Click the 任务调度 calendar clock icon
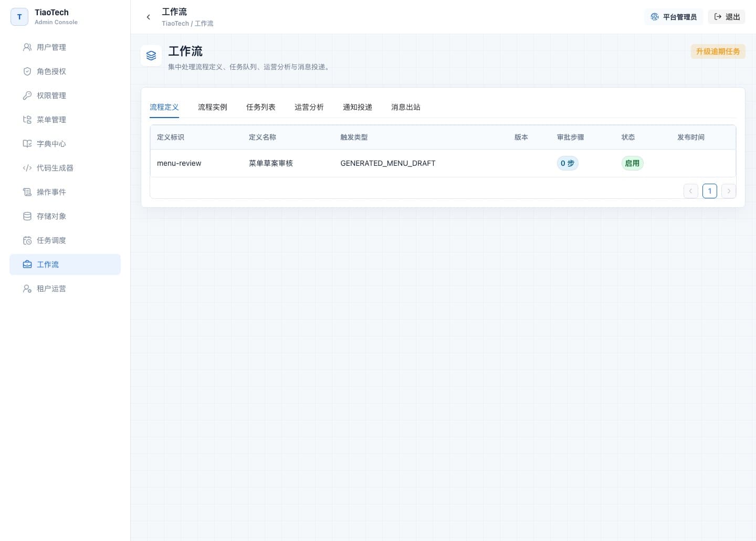756x541 pixels. [27, 240]
